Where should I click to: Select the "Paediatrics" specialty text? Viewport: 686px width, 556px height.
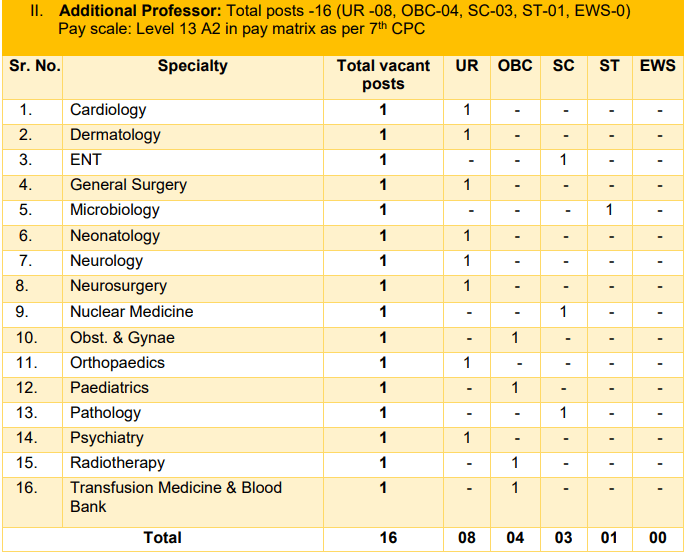109,387
